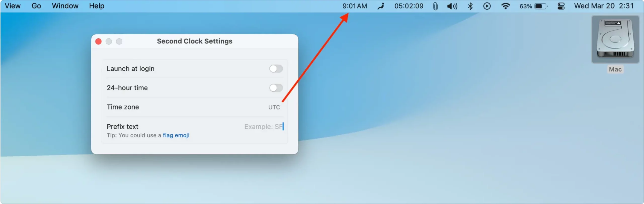Click the Second Clock 9:01 AM menu bar item
The height and width of the screenshot is (204, 644).
(x=354, y=6)
